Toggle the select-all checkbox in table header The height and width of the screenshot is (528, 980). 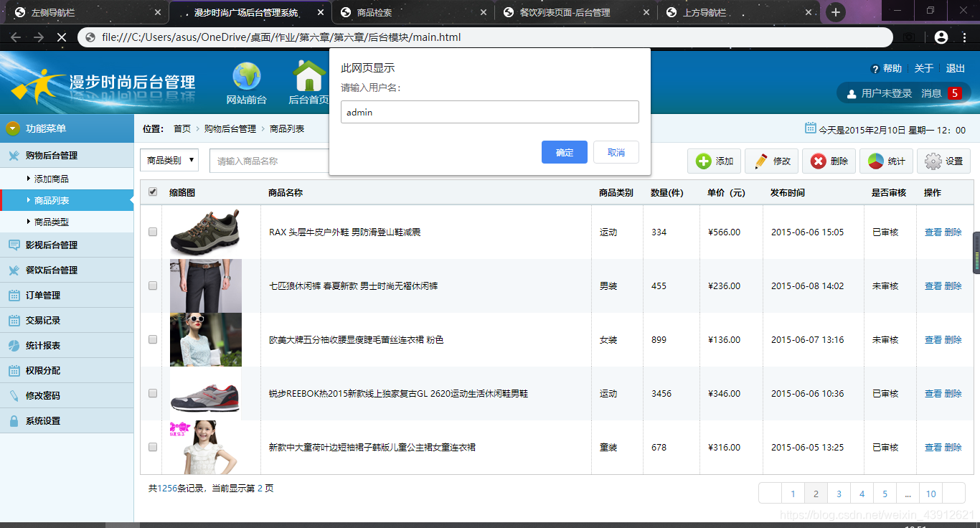coord(152,192)
